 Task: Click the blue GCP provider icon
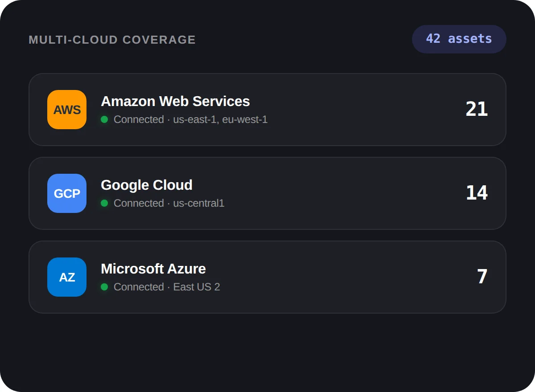tap(67, 193)
